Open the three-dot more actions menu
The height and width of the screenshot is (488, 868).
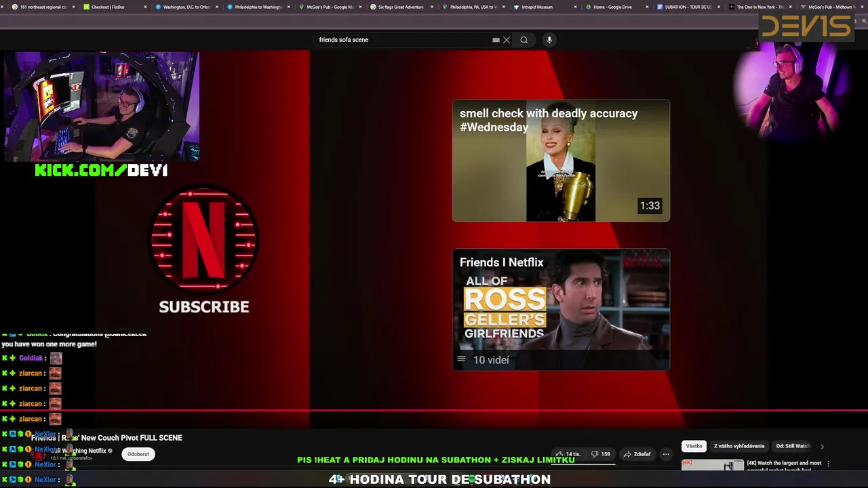tap(666, 454)
